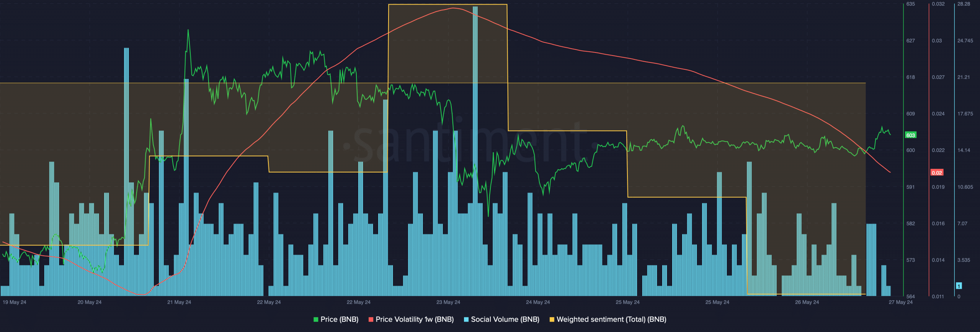The height and width of the screenshot is (332, 980).
Task: Click the 573 price axis value
Action: [x=911, y=260]
